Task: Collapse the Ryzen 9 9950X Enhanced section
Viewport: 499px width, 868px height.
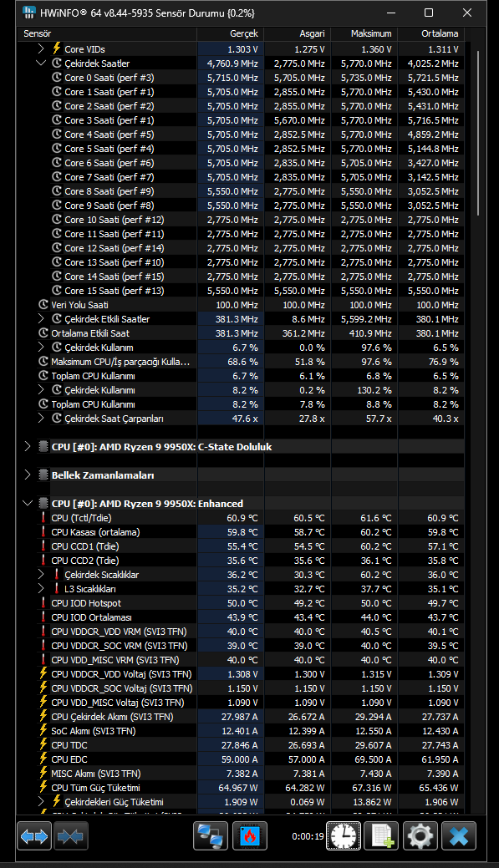Action: coord(27,503)
